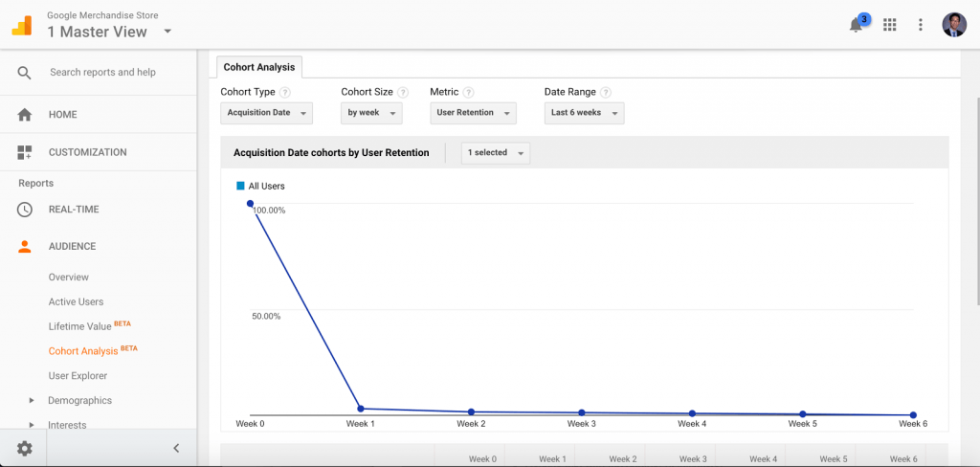980x467 pixels.
Task: Click the Week 6 data point
Action: tap(913, 415)
